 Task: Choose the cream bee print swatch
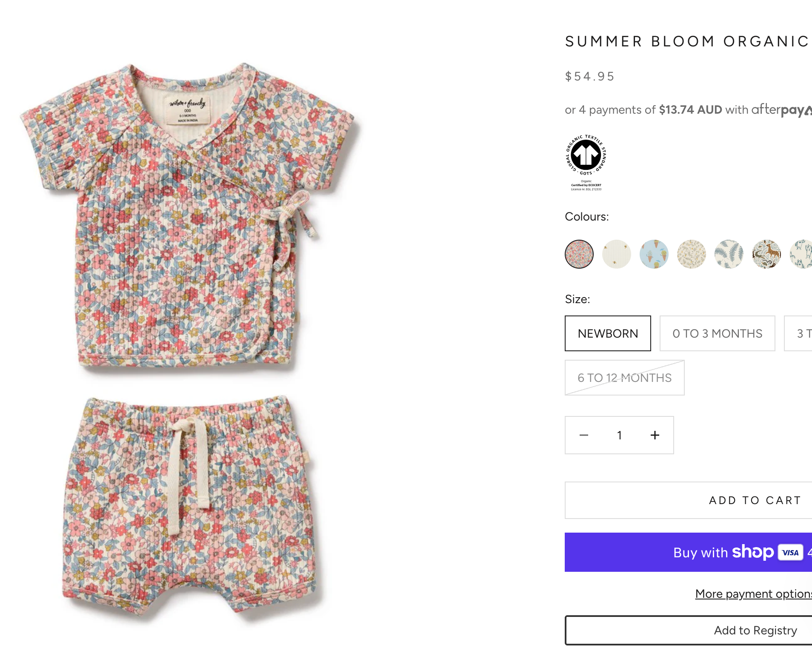click(x=617, y=254)
